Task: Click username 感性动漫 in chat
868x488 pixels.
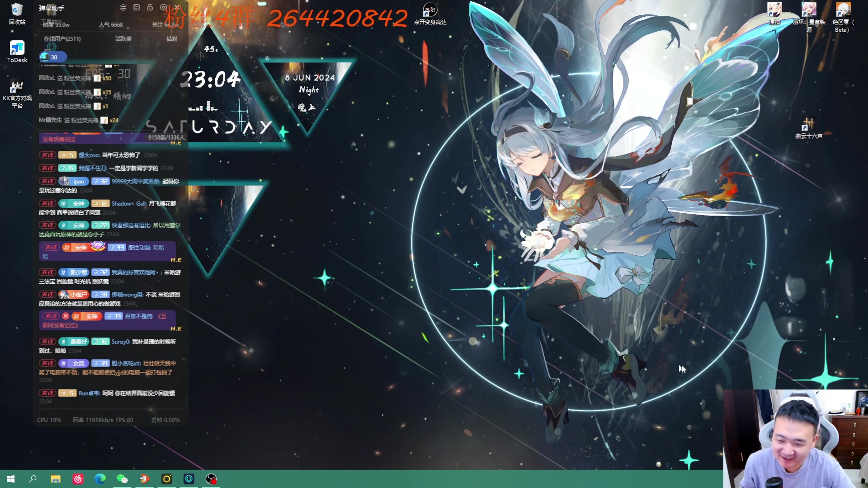Action: (140, 247)
